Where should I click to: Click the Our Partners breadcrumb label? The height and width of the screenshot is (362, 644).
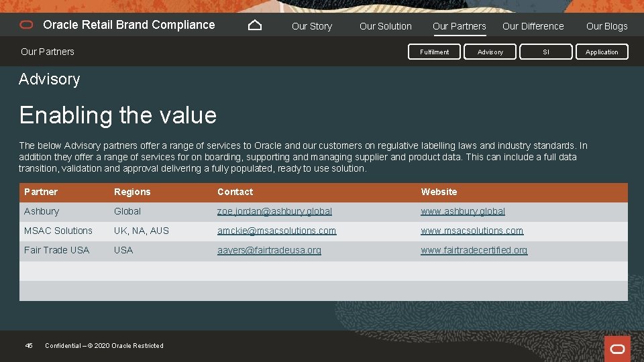(47, 52)
